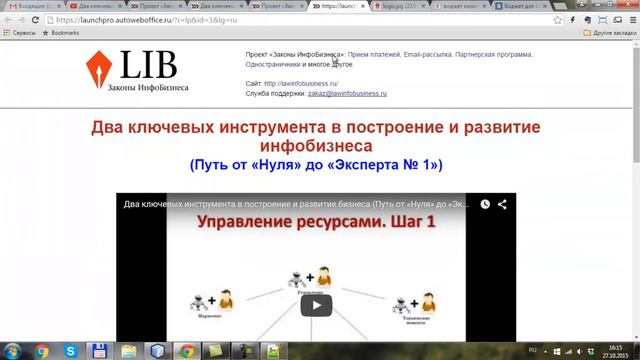The height and width of the screenshot is (360, 640).
Task: Open the floppy disk app in taskbar
Action: [99, 351]
